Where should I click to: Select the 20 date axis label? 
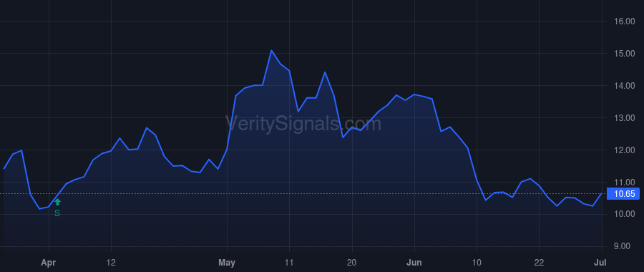click(352, 262)
